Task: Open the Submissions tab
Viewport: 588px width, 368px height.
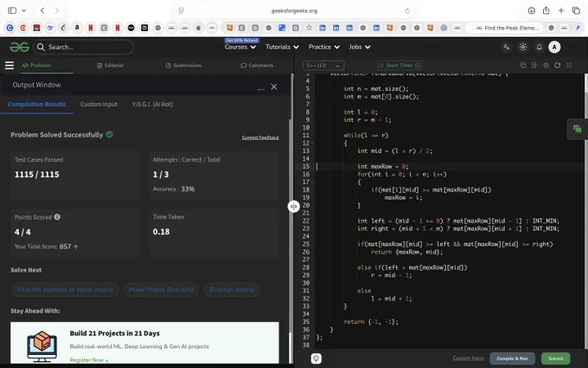Action: tap(183, 65)
